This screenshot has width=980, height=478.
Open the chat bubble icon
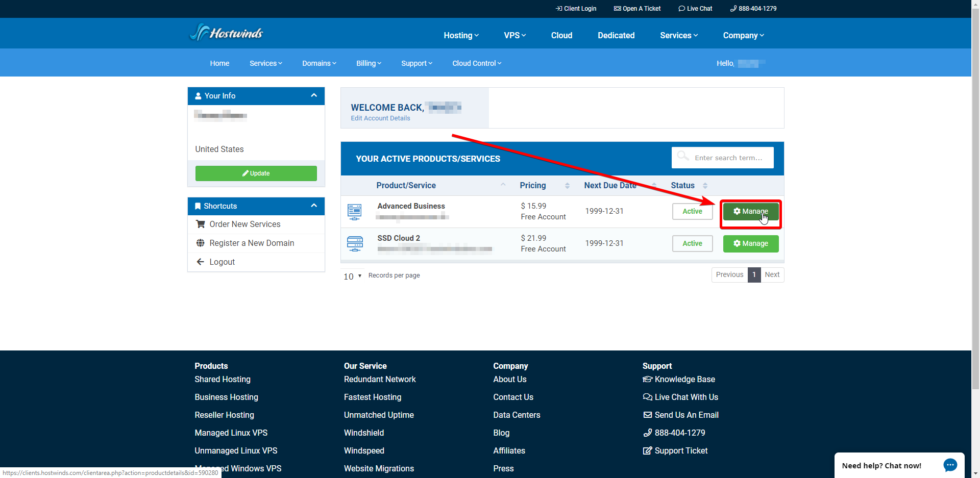950,465
